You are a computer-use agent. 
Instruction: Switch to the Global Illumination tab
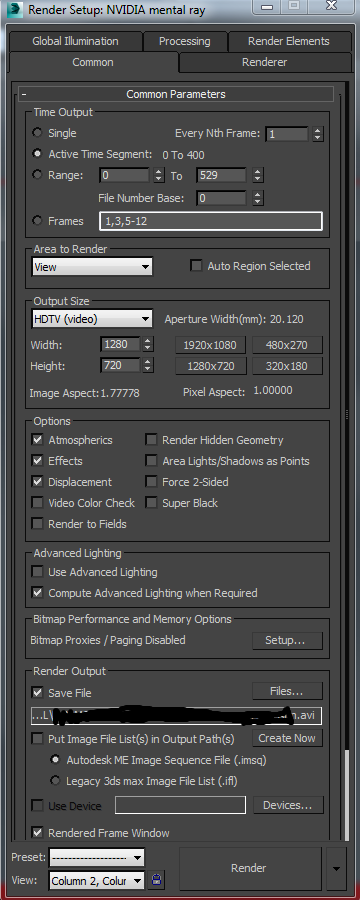click(75, 41)
